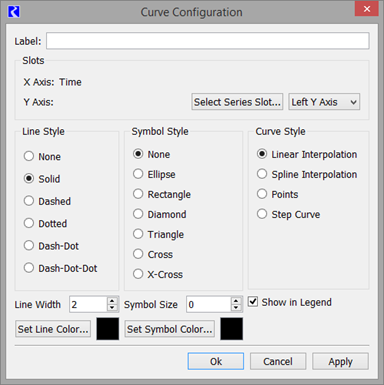Click the black symbol color swatch
384x385 pixels.
pos(232,329)
